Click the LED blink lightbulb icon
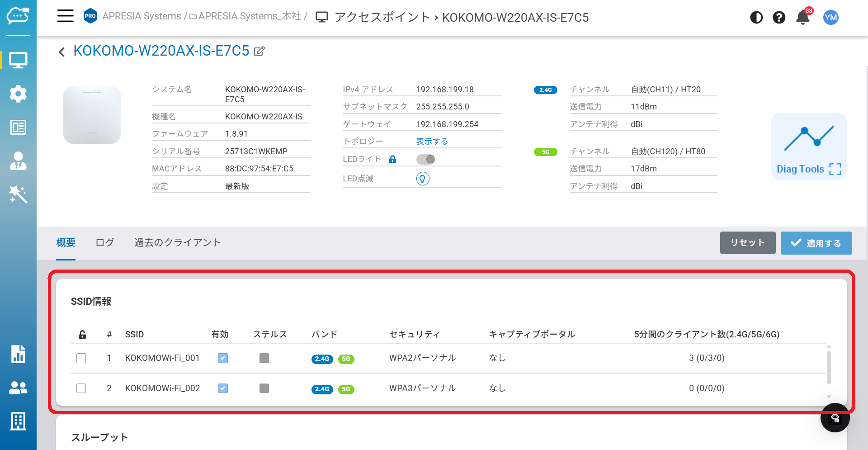The width and height of the screenshot is (868, 450). coord(422,179)
